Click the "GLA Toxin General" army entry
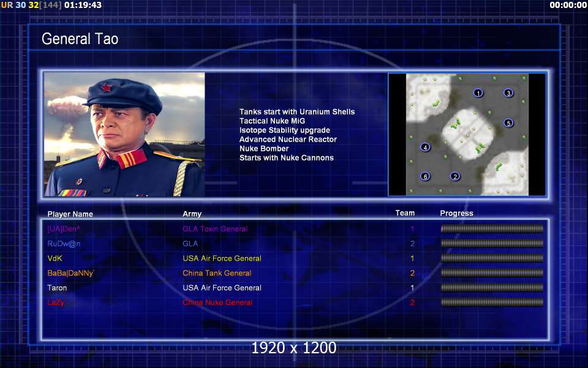This screenshot has height=368, width=588. point(215,229)
